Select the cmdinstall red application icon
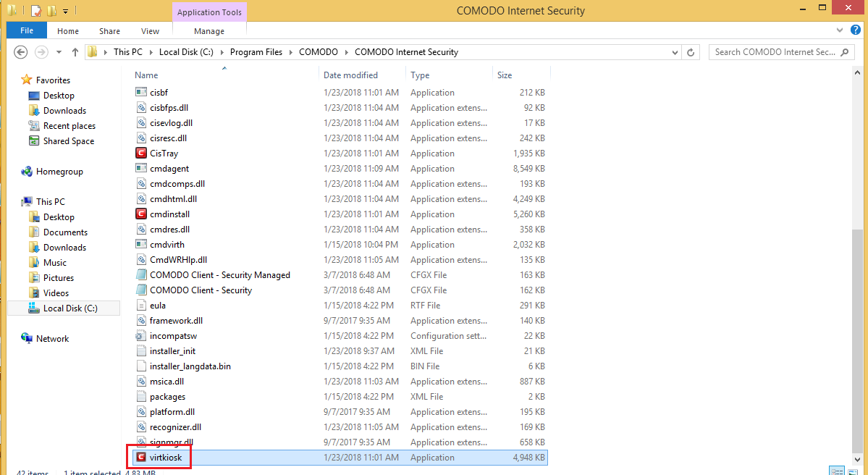This screenshot has width=868, height=475. pyautogui.click(x=140, y=214)
